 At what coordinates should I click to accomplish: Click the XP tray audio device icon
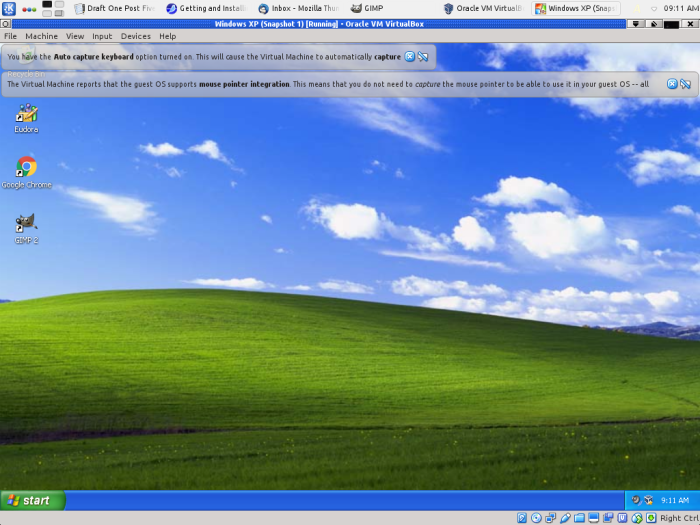pyautogui.click(x=636, y=500)
